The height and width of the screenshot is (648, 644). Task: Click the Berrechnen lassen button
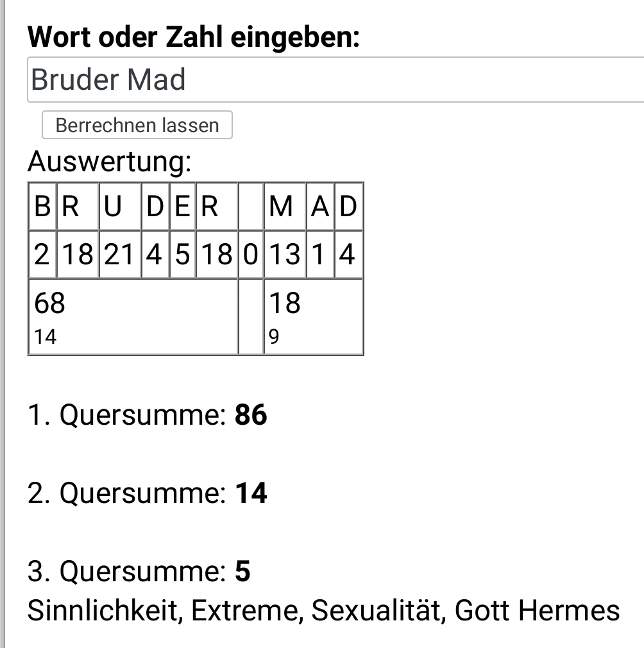137,125
